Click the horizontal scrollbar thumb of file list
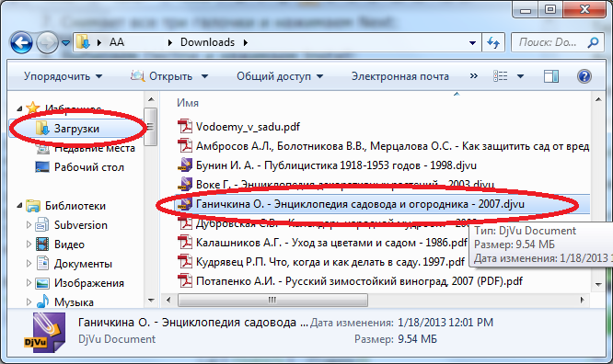The height and width of the screenshot is (364, 613). 272,300
